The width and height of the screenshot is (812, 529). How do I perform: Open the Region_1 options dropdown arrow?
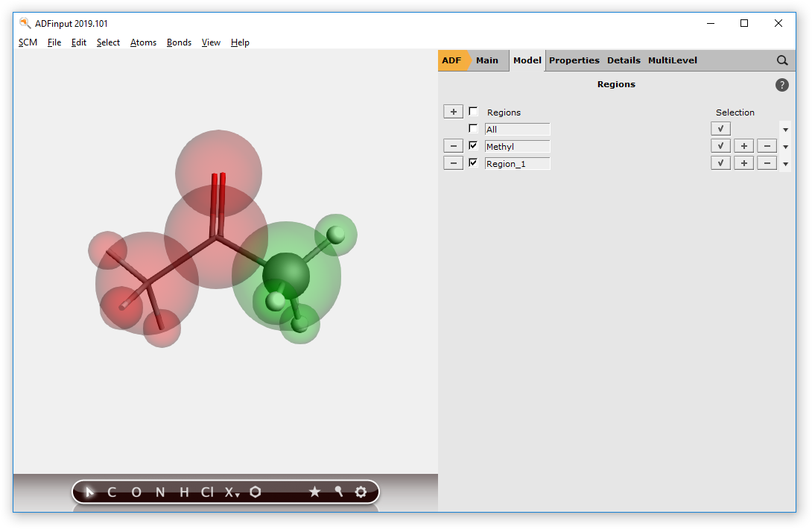785,164
